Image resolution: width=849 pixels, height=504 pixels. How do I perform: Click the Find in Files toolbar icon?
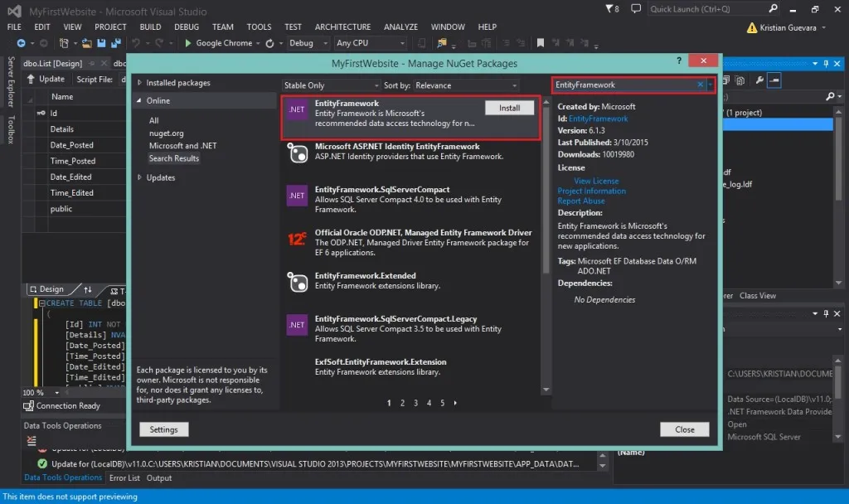coord(442,43)
